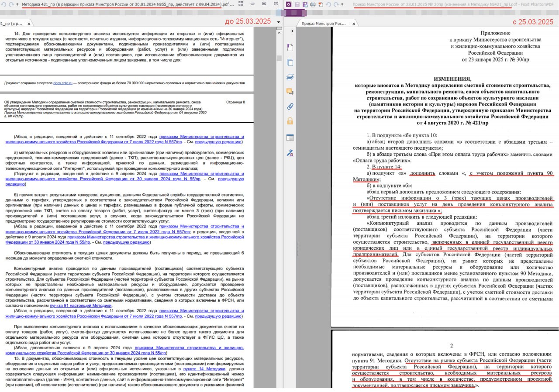This screenshot has width=559, height=392.
Task: Click the 'ИЗМЕНЕНИЯ,' heading in right document
Action: pos(452,79)
